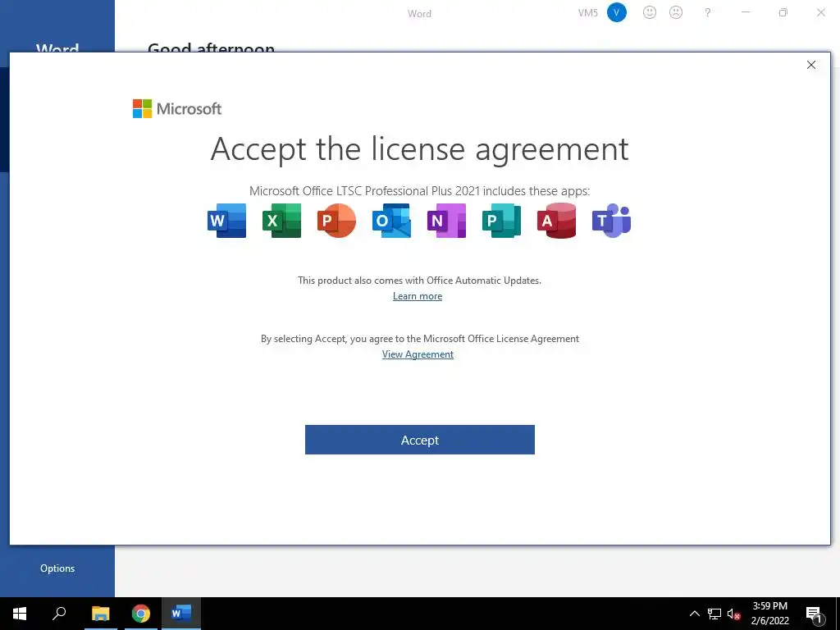Image resolution: width=840 pixels, height=630 pixels.
Task: Open network status tray icon
Action: pyautogui.click(x=714, y=614)
